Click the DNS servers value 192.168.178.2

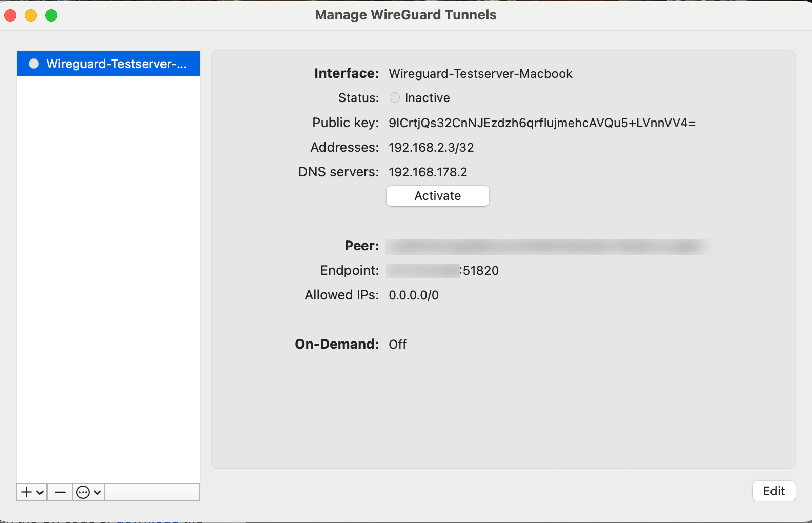click(428, 172)
